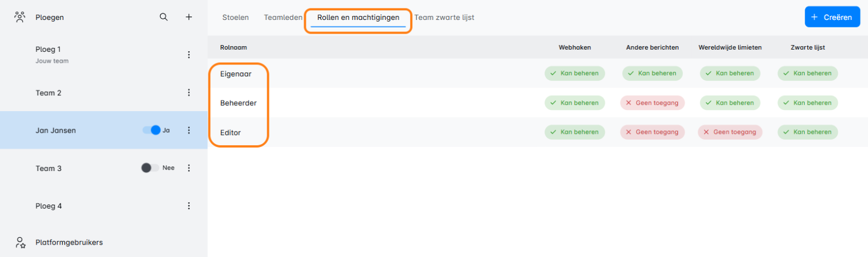
Task: Open the three-dot menu for Ploeg 1
Action: [x=189, y=55]
